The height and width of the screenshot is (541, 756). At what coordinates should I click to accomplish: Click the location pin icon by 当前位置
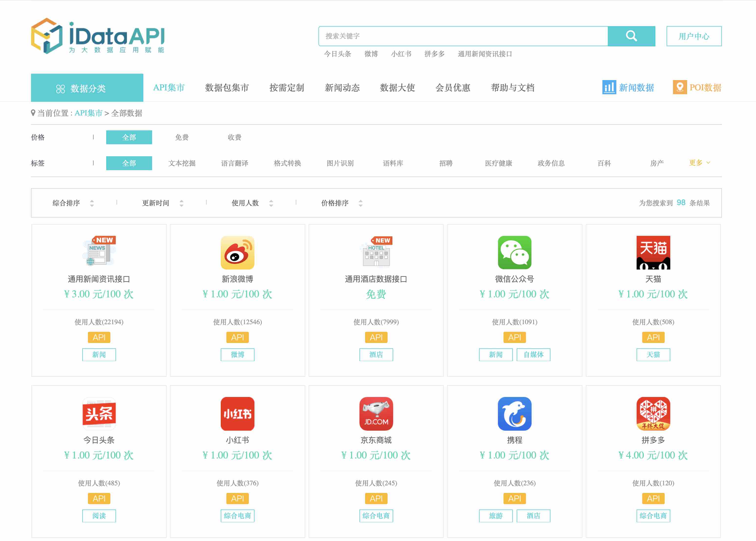click(33, 113)
